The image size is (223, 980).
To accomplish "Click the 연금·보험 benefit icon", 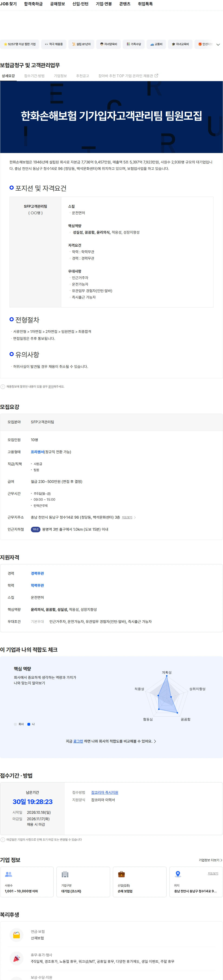I will (16, 935).
